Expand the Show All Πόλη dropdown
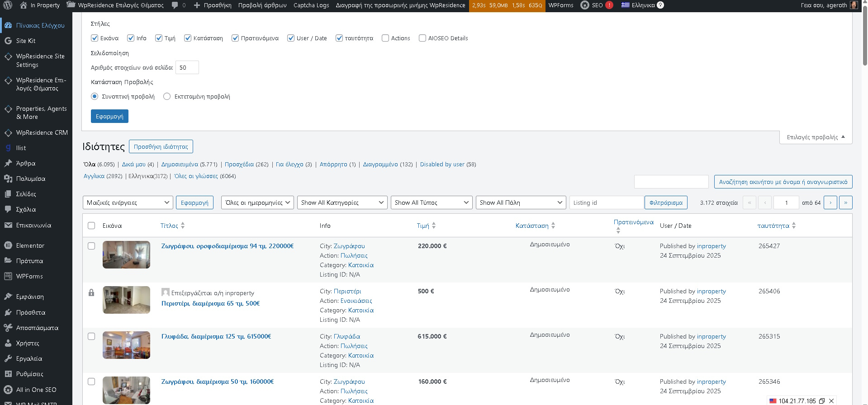The image size is (868, 405). pos(521,202)
